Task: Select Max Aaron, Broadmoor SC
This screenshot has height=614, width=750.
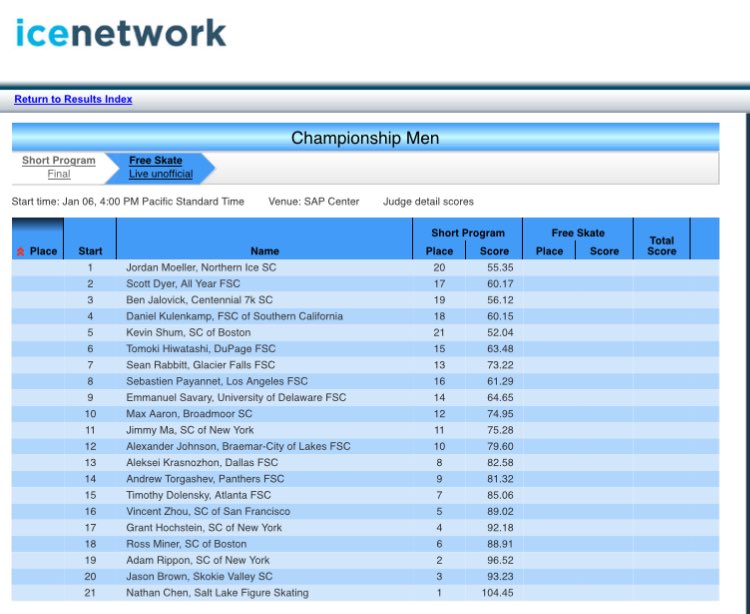Action: point(189,414)
